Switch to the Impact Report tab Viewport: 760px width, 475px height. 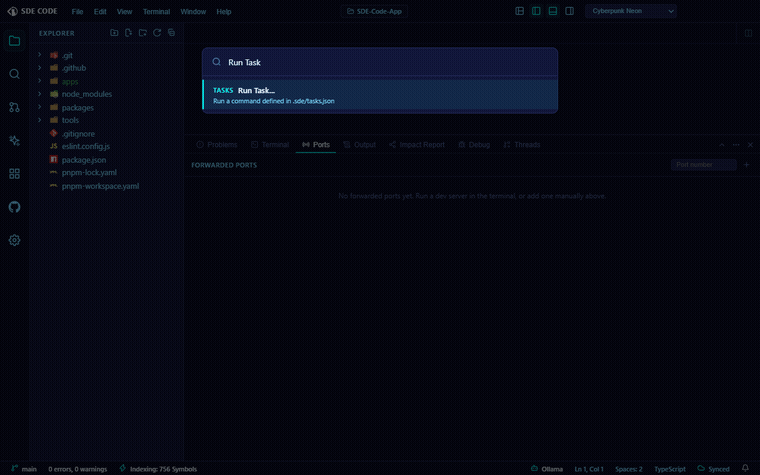(417, 145)
